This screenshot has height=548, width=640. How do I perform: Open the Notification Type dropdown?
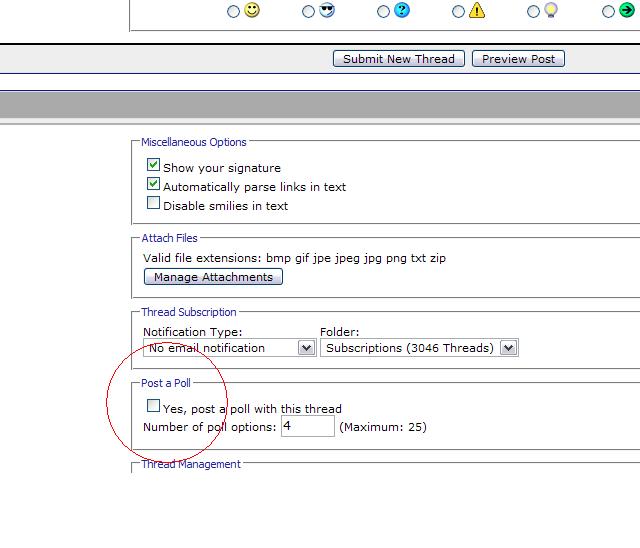pos(229,348)
